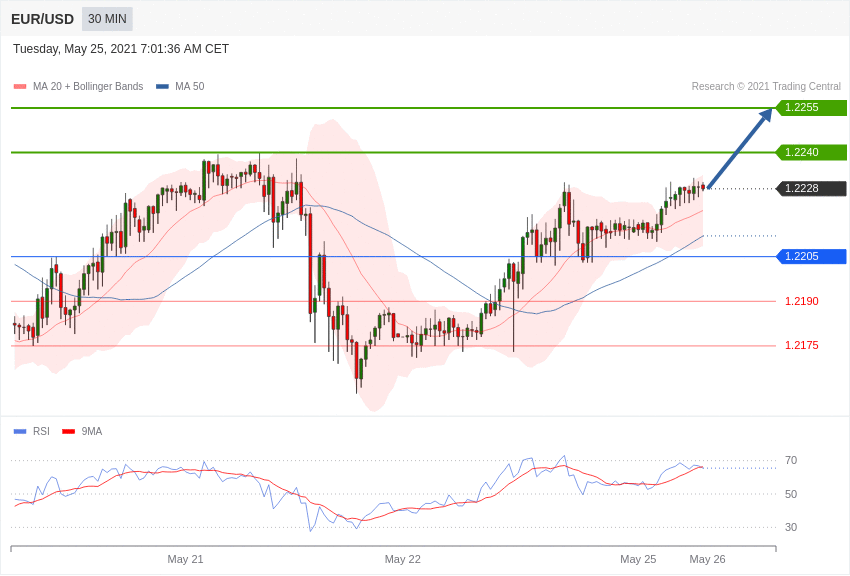Screen dimensions: 850x576
Task: Click the MA 20 + Bollinger Bands legend label
Action: (x=88, y=86)
